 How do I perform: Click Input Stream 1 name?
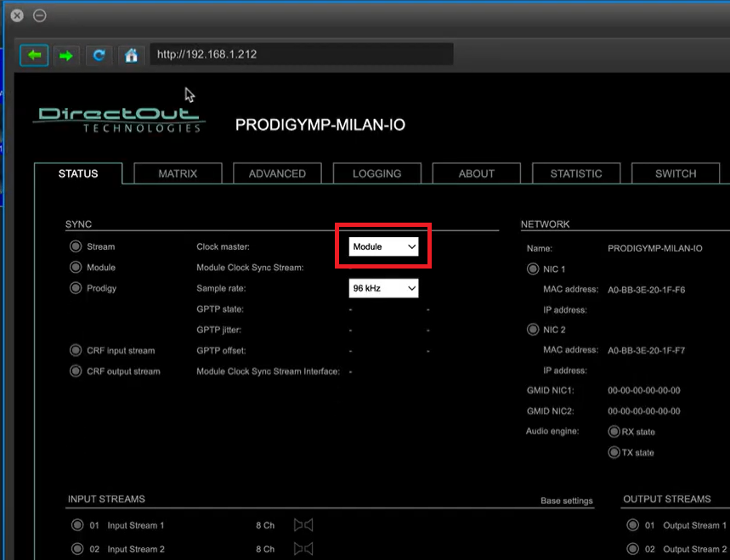(135, 525)
